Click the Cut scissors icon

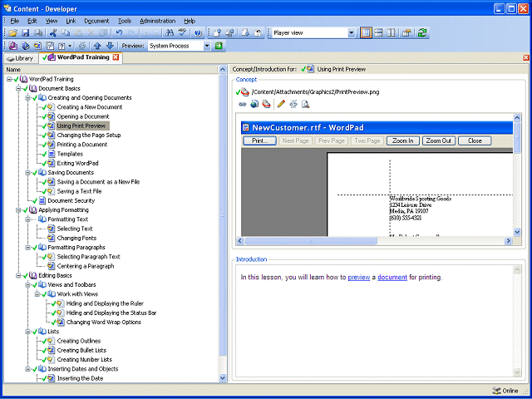pyautogui.click(x=53, y=33)
